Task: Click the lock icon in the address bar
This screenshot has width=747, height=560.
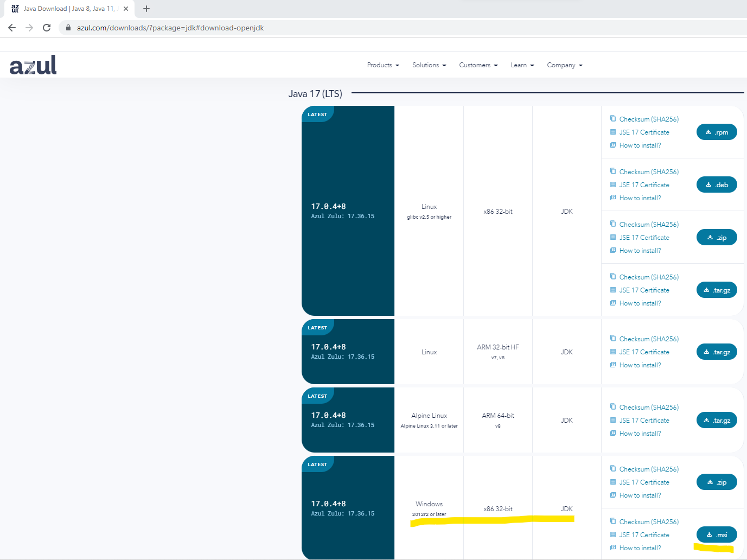Action: point(68,28)
